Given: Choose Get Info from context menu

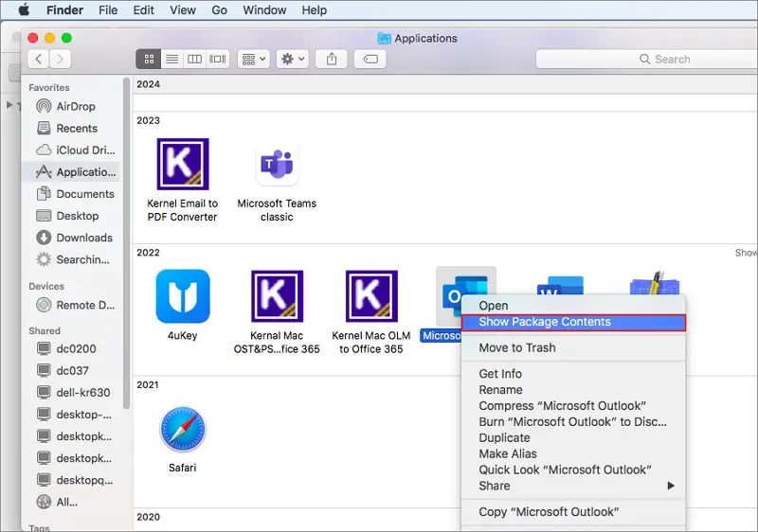Looking at the screenshot, I should pos(573,374).
